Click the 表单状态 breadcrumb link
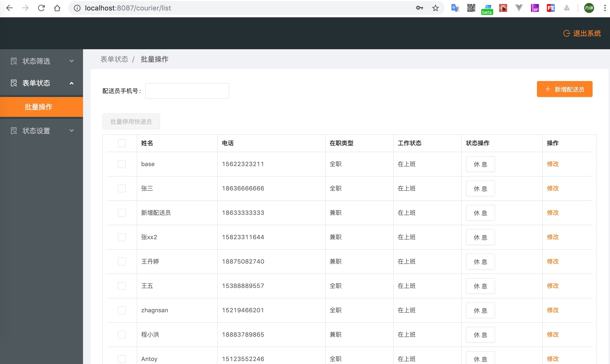 [114, 59]
